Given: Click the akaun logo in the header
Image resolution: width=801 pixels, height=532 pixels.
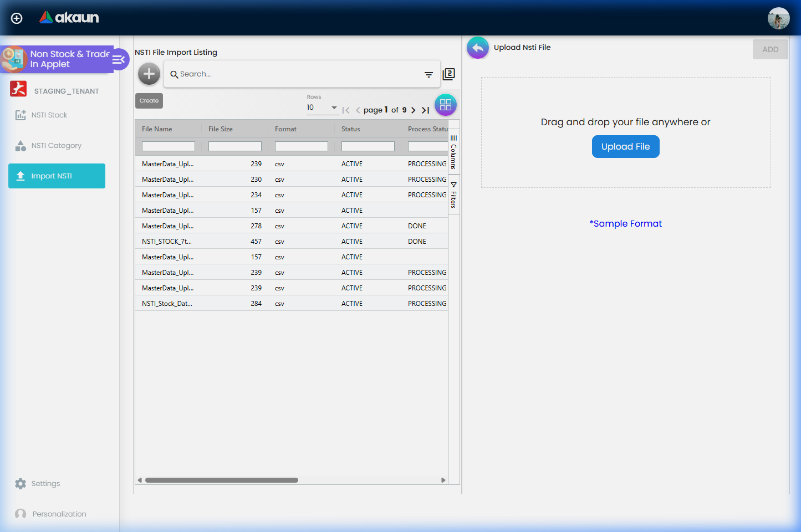Looking at the screenshot, I should (x=69, y=17).
